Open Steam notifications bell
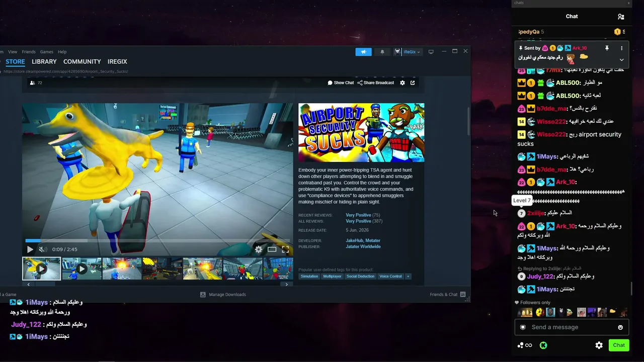 382,52
